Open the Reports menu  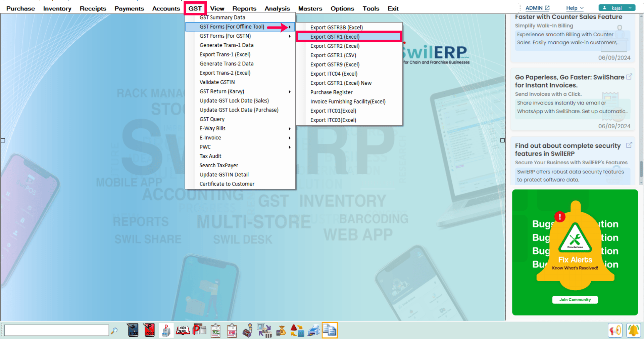point(244,8)
